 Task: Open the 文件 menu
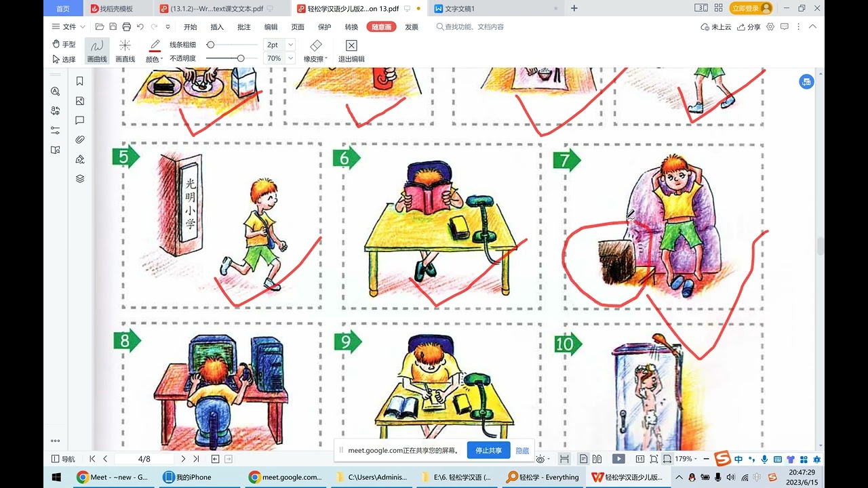pos(68,27)
